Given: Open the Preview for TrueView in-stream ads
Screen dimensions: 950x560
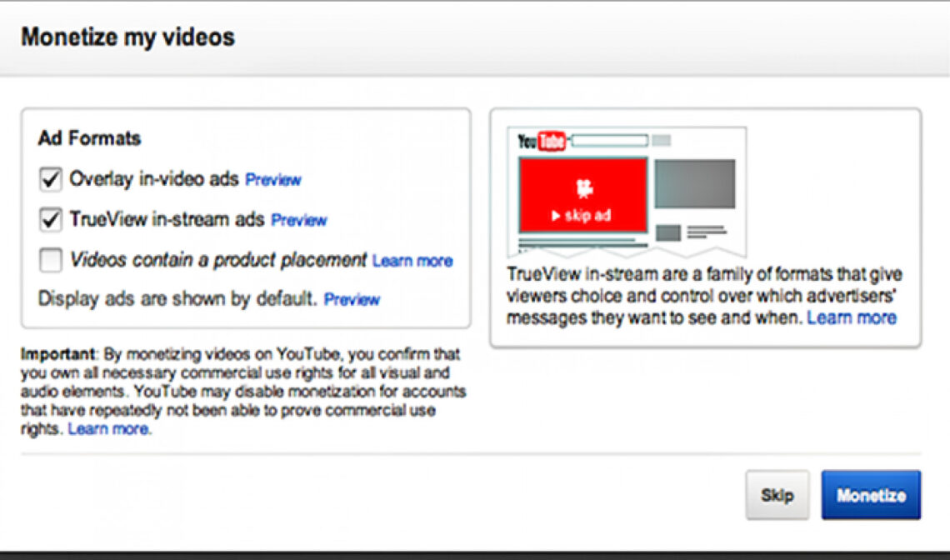Looking at the screenshot, I should pyautogui.click(x=298, y=220).
